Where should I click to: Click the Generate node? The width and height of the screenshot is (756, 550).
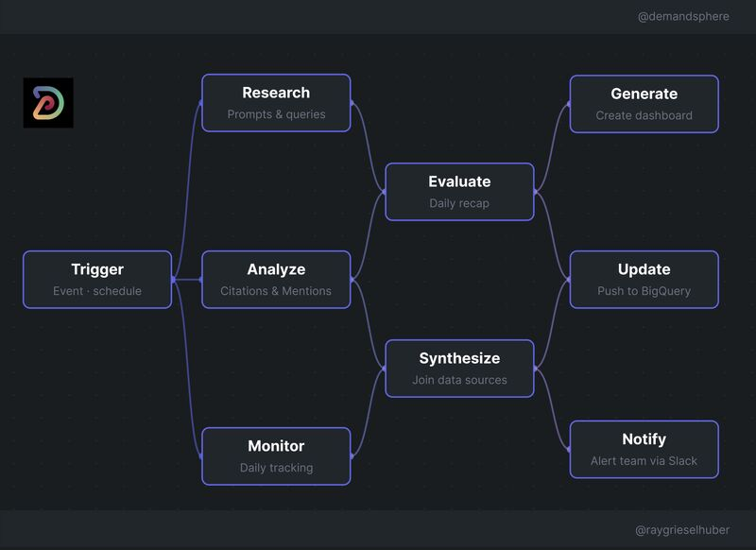(644, 103)
